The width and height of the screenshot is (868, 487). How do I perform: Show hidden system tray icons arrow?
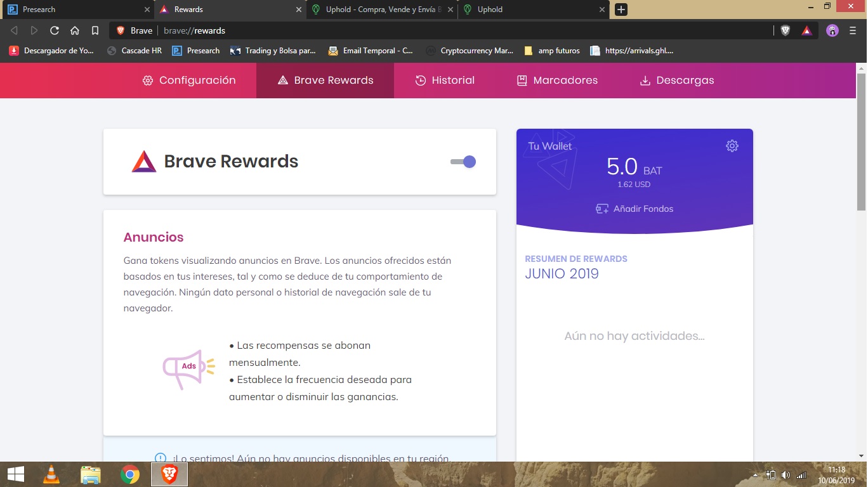755,475
